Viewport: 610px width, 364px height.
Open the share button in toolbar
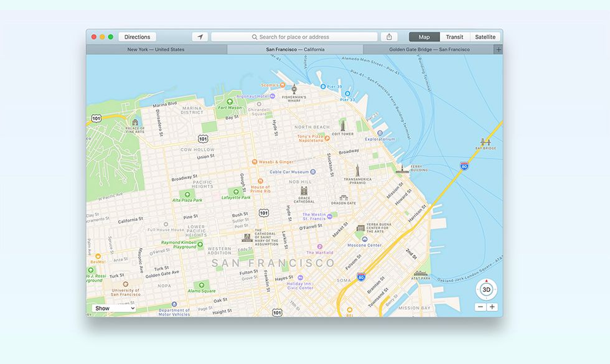[389, 37]
